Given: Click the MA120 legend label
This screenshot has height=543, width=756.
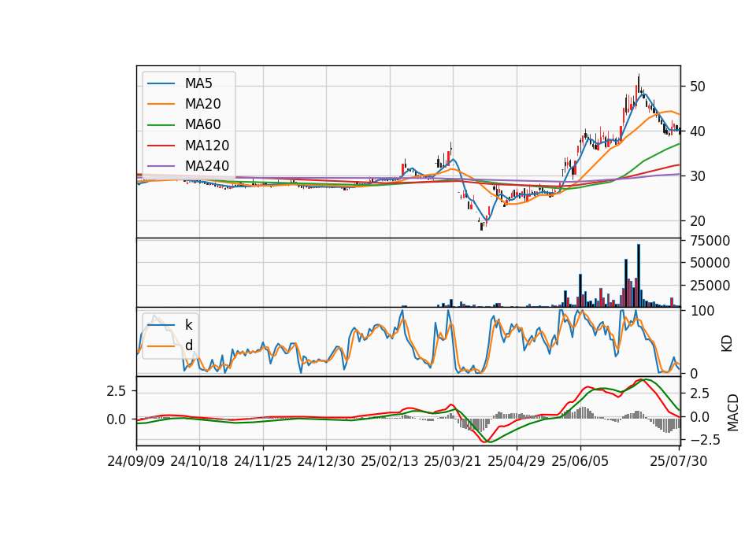Looking at the screenshot, I should click(x=207, y=146).
